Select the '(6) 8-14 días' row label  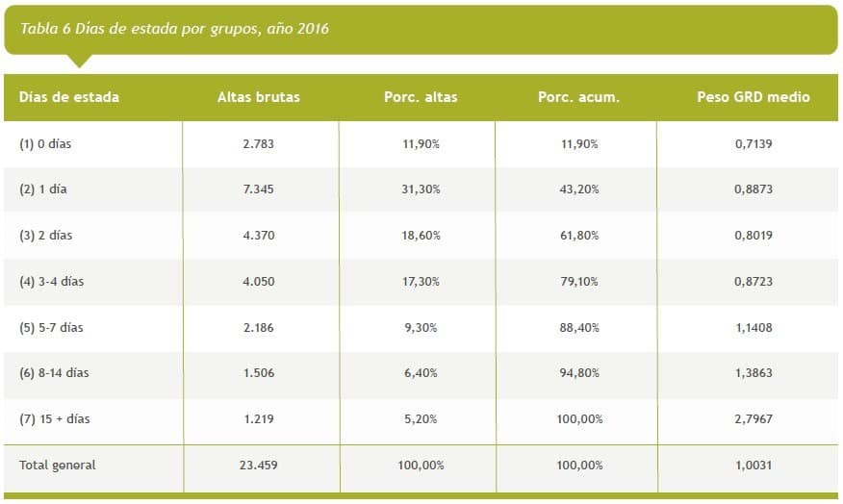click(x=54, y=373)
